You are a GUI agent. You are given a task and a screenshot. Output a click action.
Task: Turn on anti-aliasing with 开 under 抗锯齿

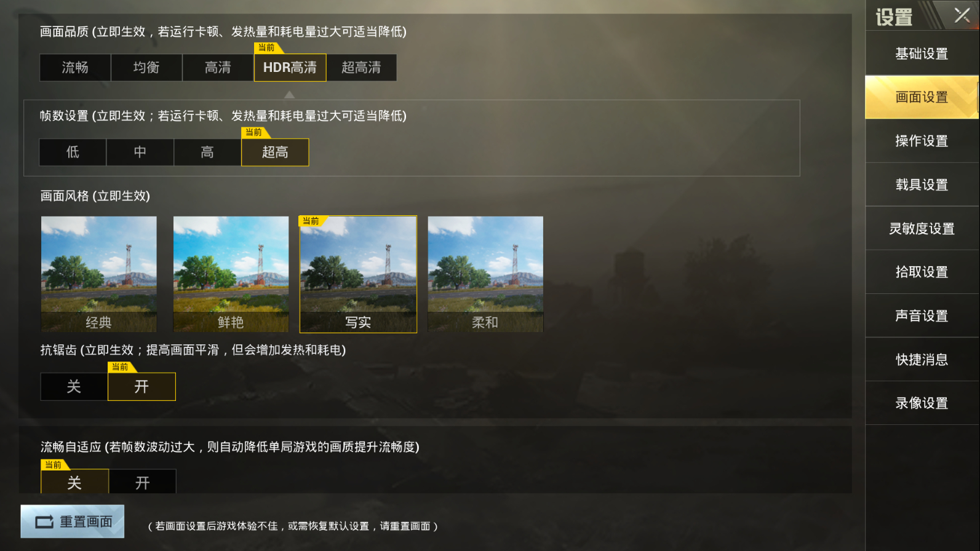tap(142, 387)
